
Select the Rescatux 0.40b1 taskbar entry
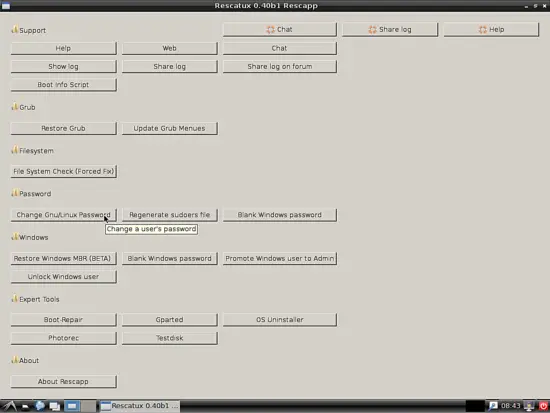point(140,406)
